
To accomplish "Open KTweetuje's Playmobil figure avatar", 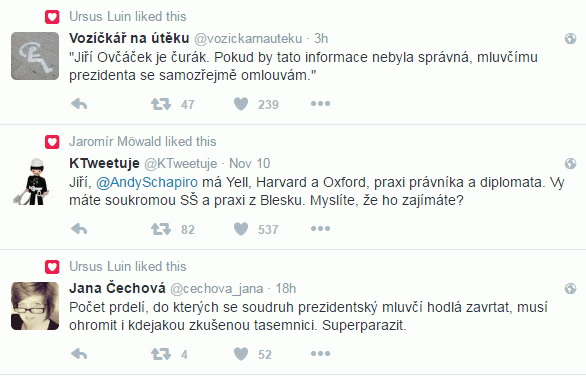I will pyautogui.click(x=35, y=182).
